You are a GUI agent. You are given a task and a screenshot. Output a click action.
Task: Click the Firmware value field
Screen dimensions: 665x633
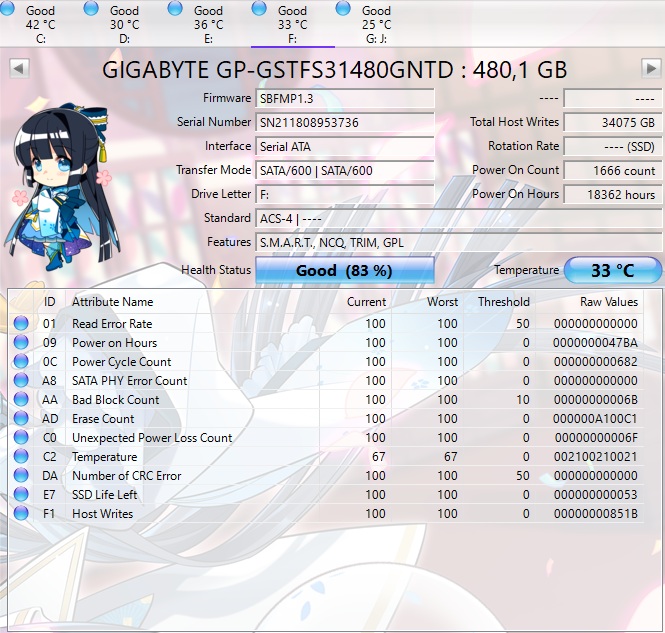pyautogui.click(x=345, y=98)
